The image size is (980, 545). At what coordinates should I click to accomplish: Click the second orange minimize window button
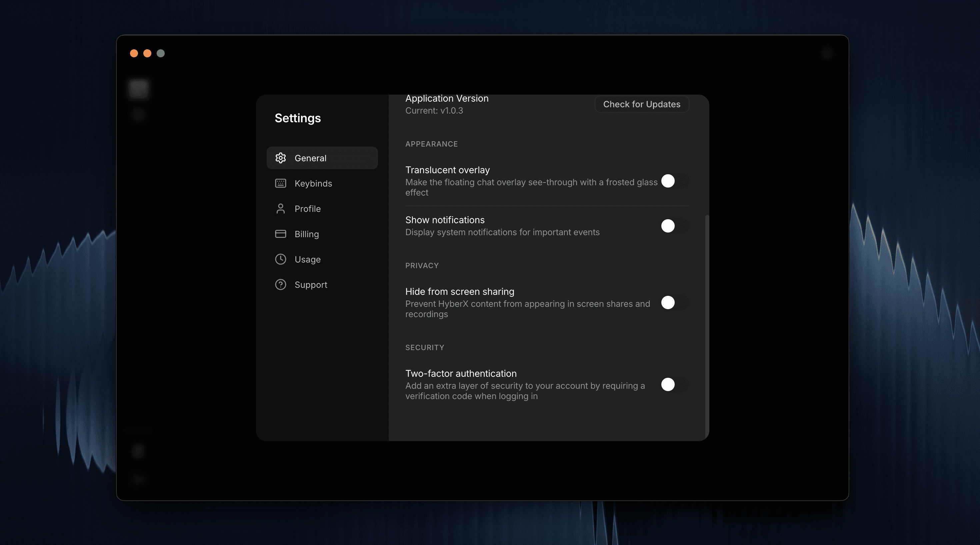pyautogui.click(x=147, y=53)
